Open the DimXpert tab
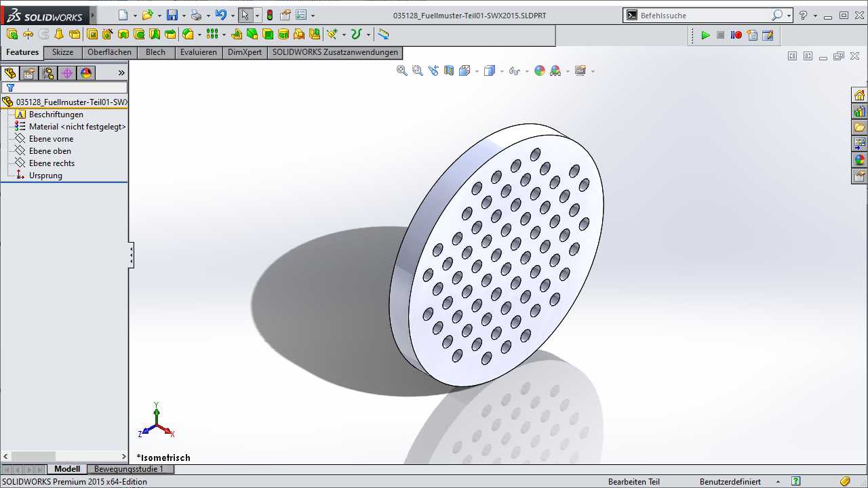 pos(245,52)
